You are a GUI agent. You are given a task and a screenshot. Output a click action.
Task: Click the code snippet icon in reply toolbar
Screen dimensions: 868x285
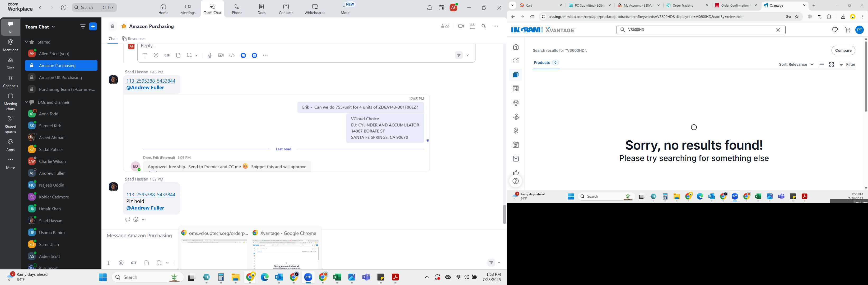coord(232,55)
